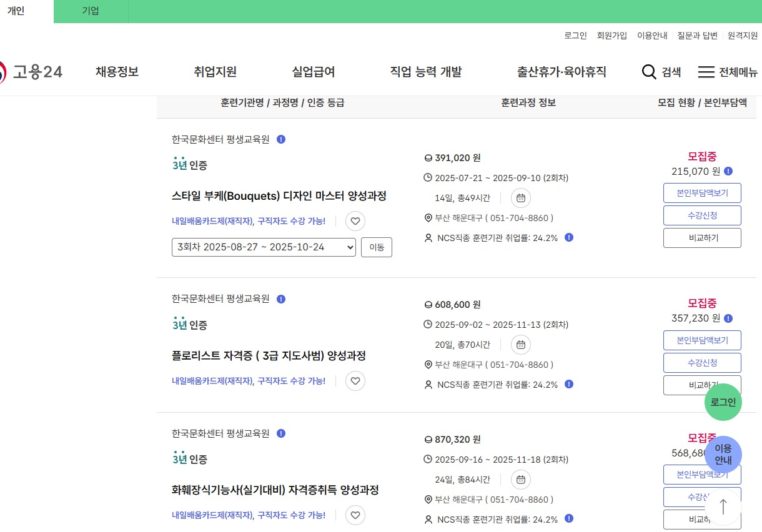This screenshot has width=762, height=532.
Task: Open calendar icon for 플로리스트 자격증 course
Action: coord(520,345)
